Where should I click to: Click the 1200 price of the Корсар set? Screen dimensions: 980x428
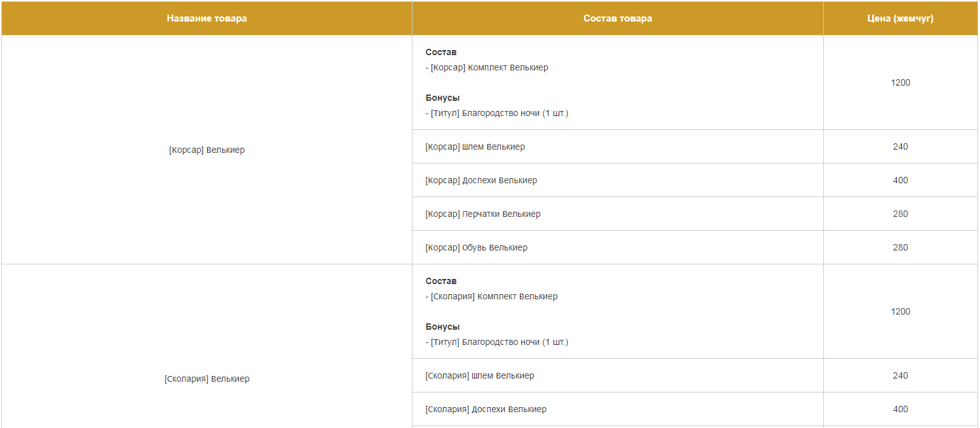[x=900, y=83]
